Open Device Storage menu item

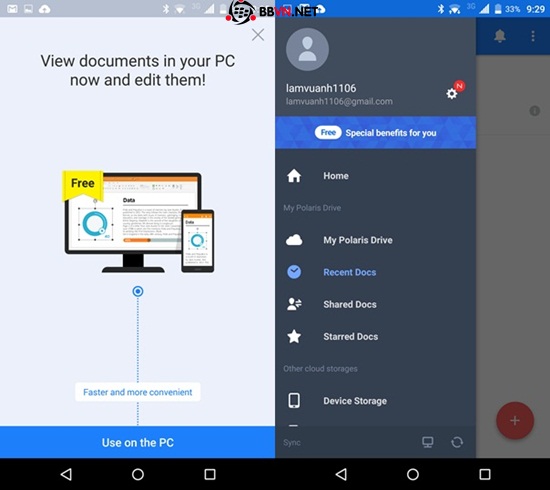tap(375, 401)
